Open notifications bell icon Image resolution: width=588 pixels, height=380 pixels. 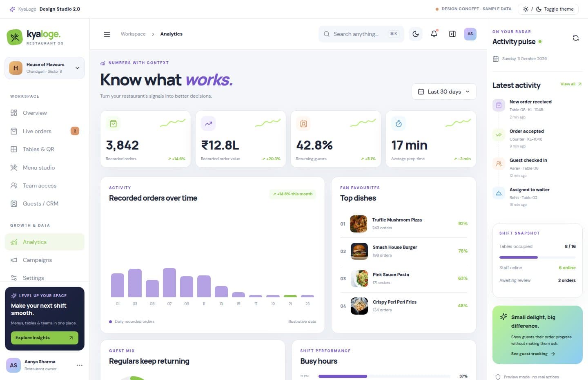(x=434, y=34)
